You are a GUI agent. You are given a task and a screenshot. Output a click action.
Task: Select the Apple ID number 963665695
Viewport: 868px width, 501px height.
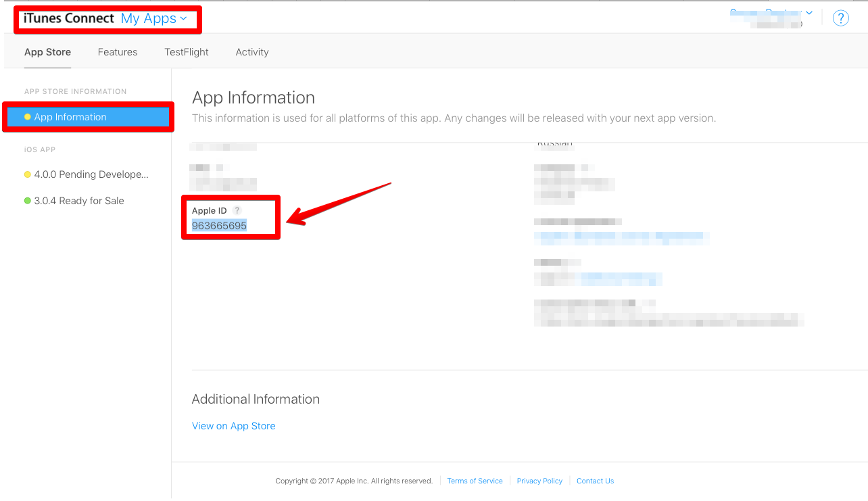[219, 226]
